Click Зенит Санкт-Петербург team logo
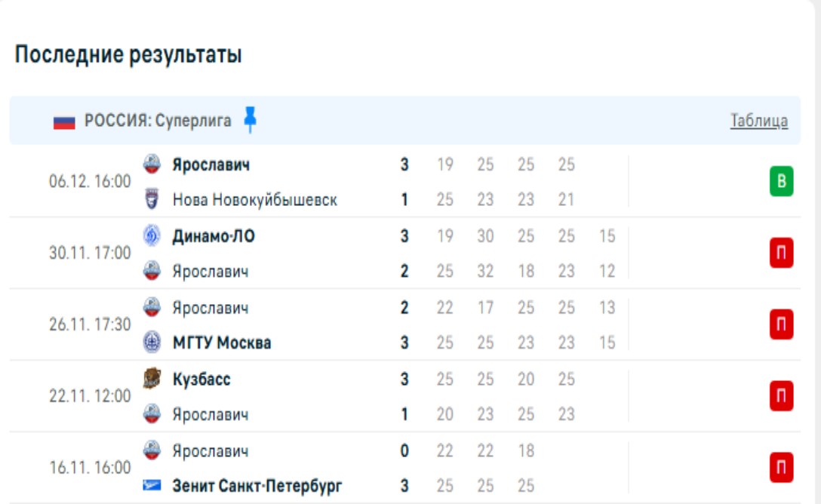 click(152, 486)
